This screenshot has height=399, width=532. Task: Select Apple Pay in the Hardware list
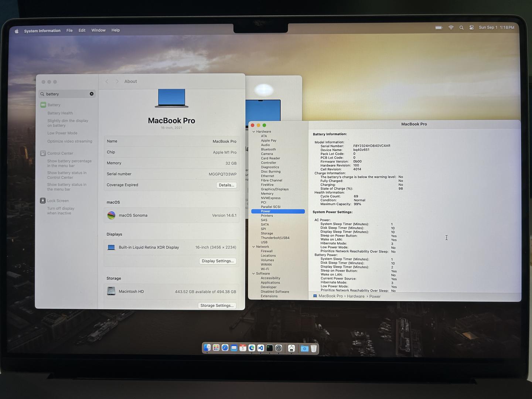pyautogui.click(x=269, y=141)
